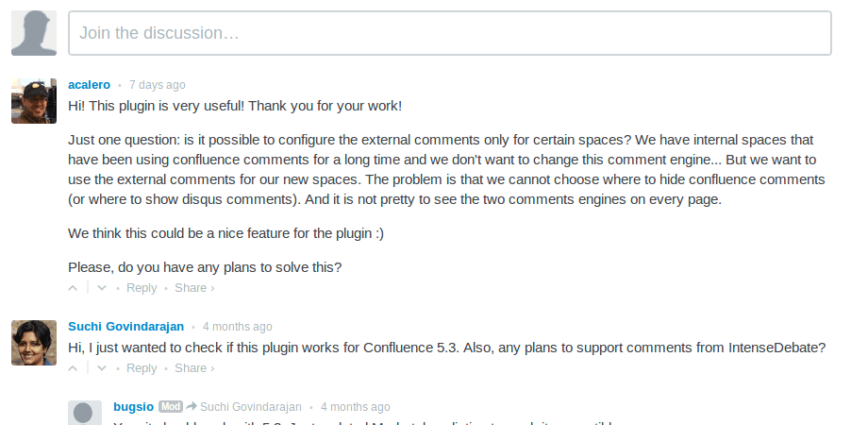Image resolution: width=868 pixels, height=425 pixels.
Task: Upvote acalero's comment
Action: click(x=73, y=288)
